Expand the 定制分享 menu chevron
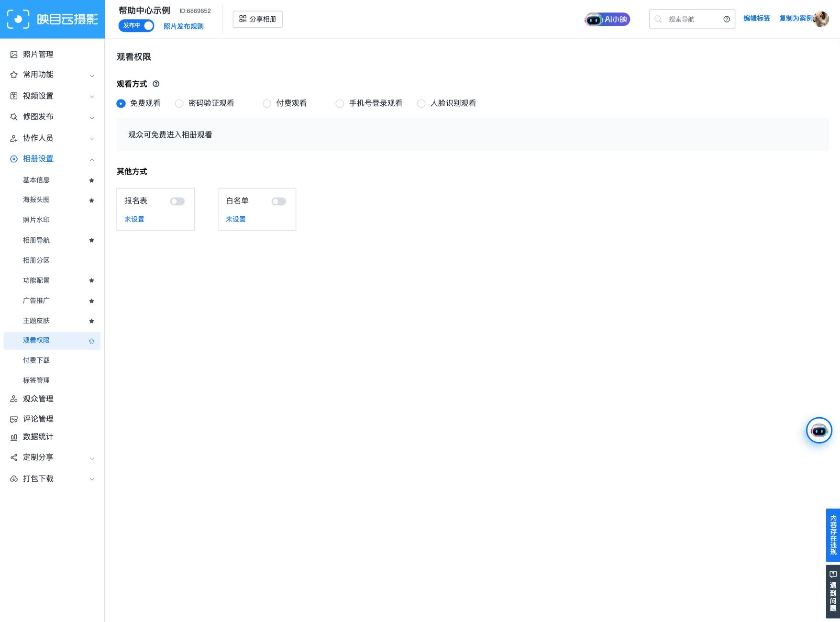 click(92, 458)
